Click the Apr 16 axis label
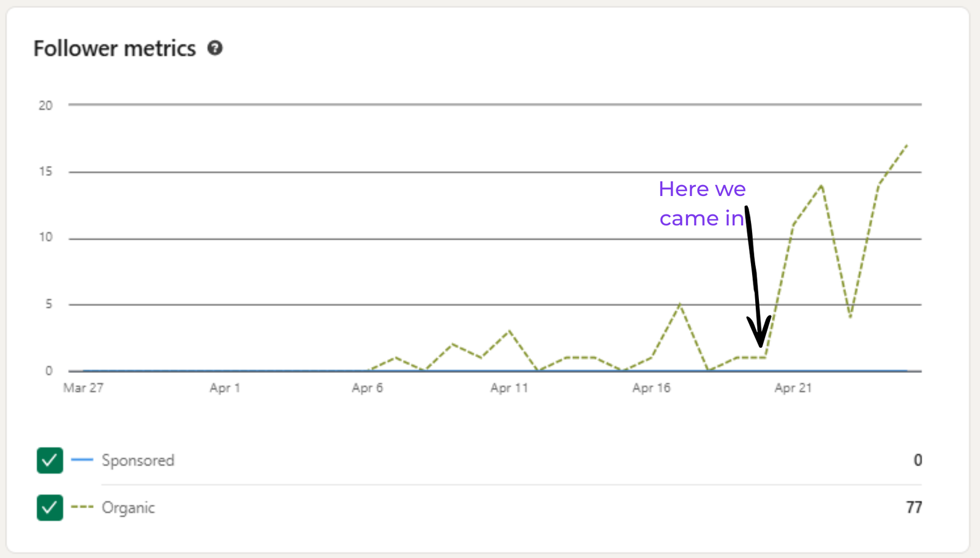 [x=651, y=388]
